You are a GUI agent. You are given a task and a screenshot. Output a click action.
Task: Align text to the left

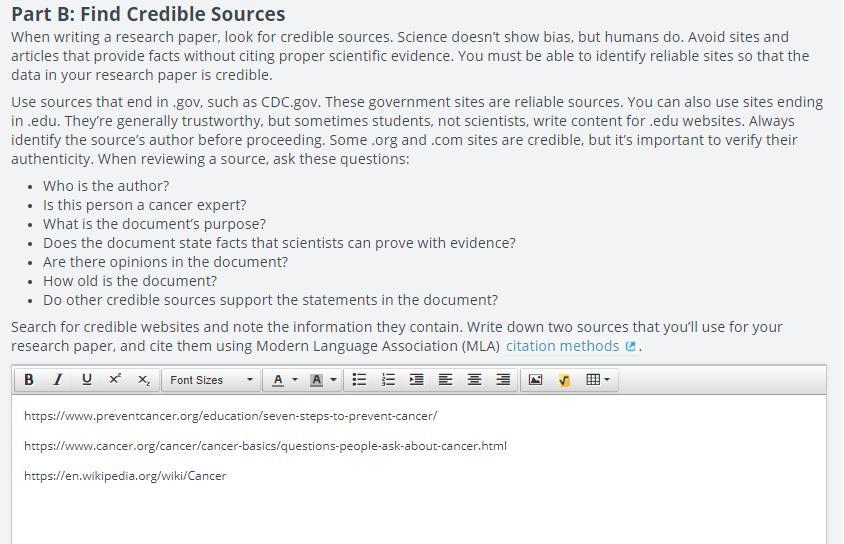(446, 380)
